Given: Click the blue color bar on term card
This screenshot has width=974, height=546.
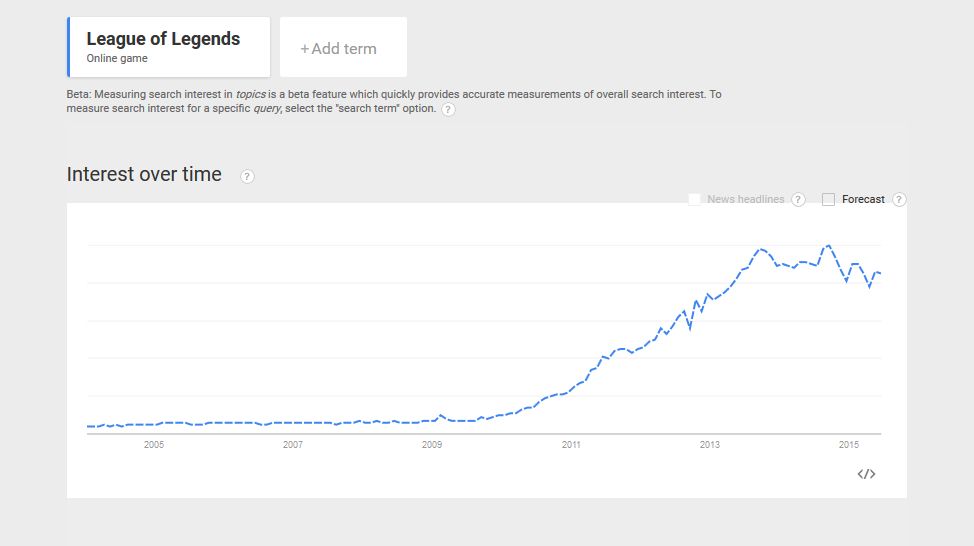Looking at the screenshot, I should tap(68, 47).
